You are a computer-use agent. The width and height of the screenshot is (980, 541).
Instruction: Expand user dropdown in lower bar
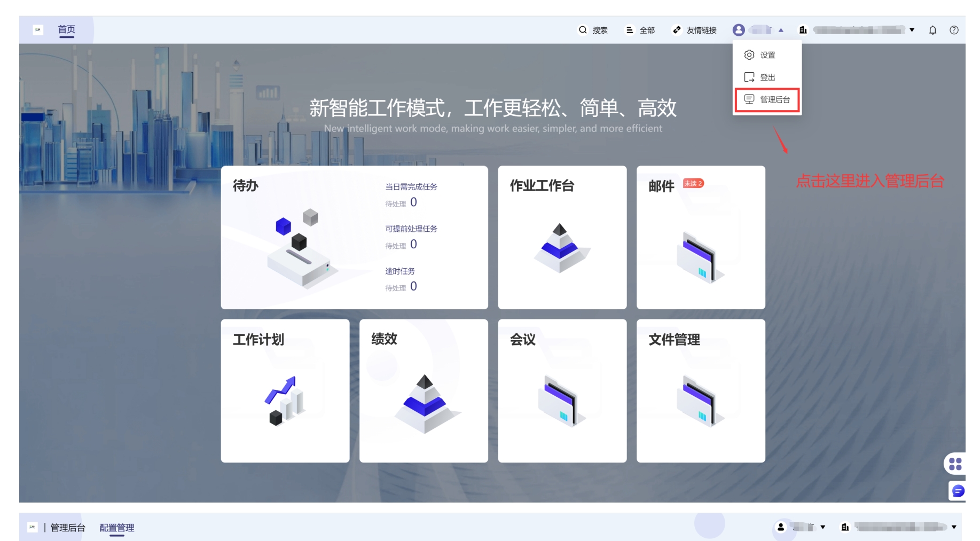point(823,527)
